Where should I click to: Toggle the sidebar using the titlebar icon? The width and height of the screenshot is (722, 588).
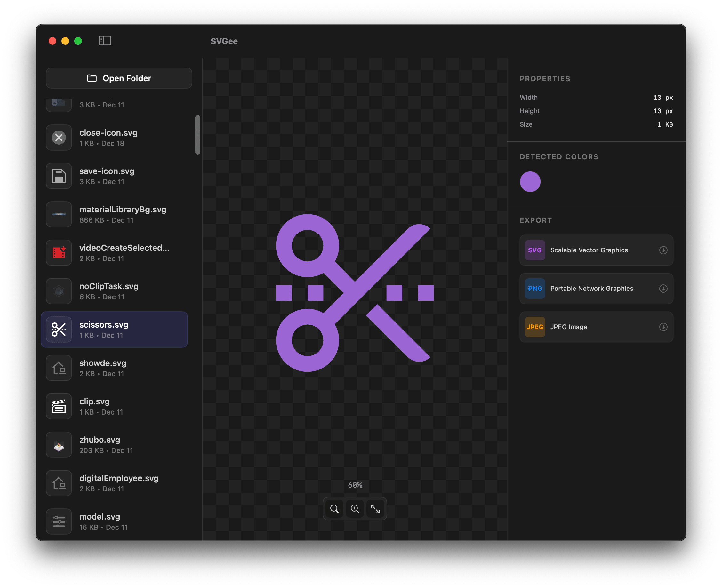tap(105, 41)
